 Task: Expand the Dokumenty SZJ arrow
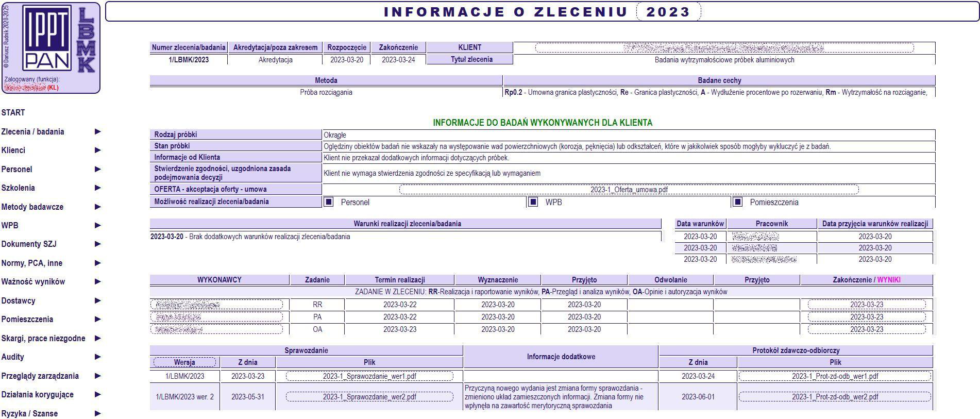click(x=98, y=244)
